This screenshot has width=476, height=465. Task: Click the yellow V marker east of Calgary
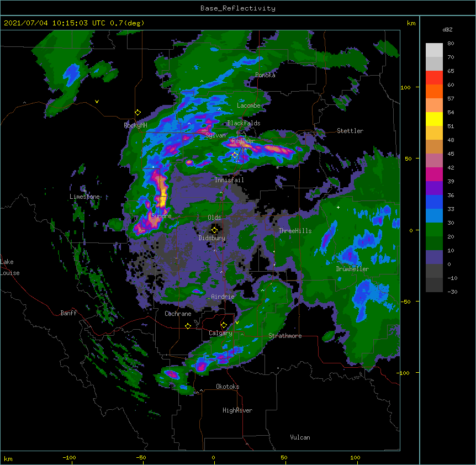237,323
